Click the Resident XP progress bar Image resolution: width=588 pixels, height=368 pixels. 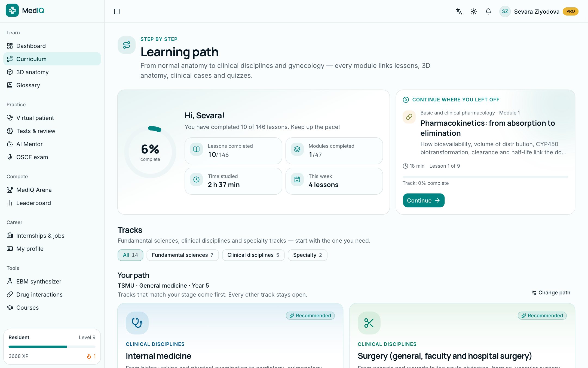coord(52,347)
